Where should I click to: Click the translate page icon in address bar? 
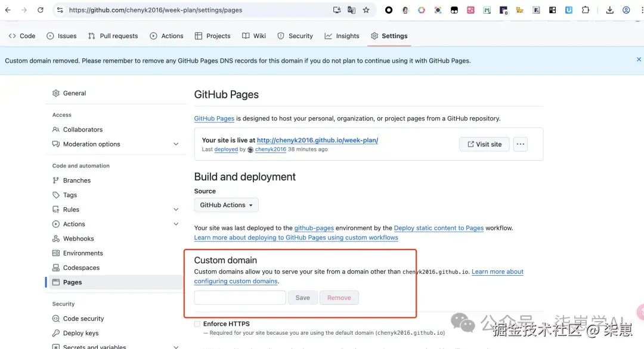coord(352,10)
